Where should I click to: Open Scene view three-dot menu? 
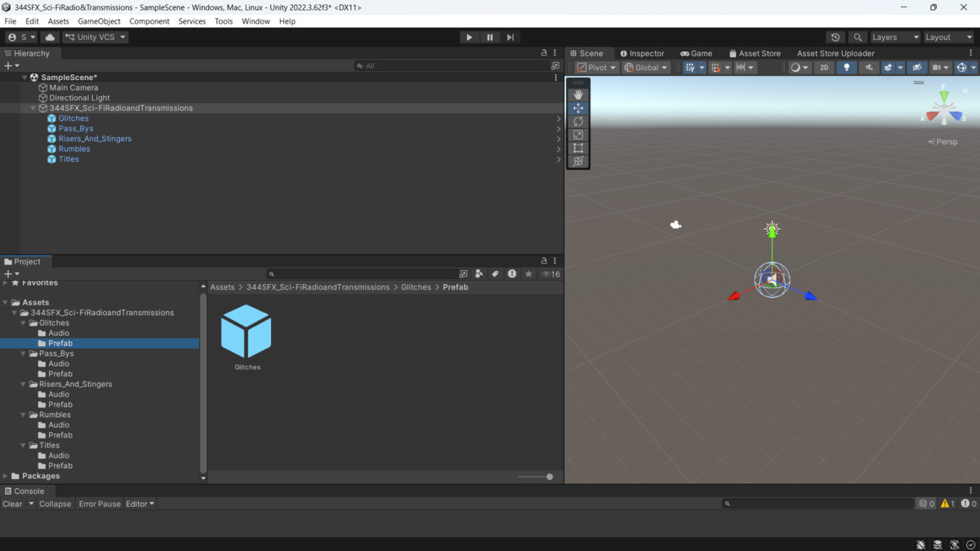click(971, 53)
